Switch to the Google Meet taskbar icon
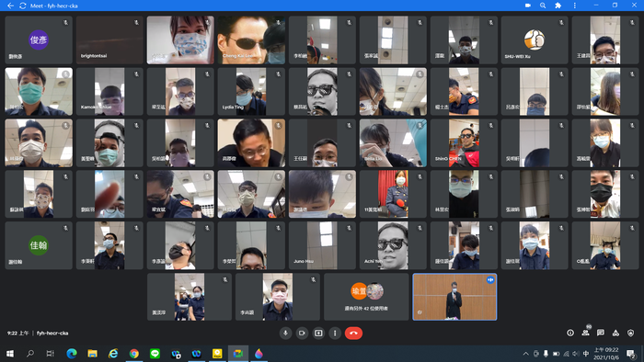 pyautogui.click(x=238, y=354)
